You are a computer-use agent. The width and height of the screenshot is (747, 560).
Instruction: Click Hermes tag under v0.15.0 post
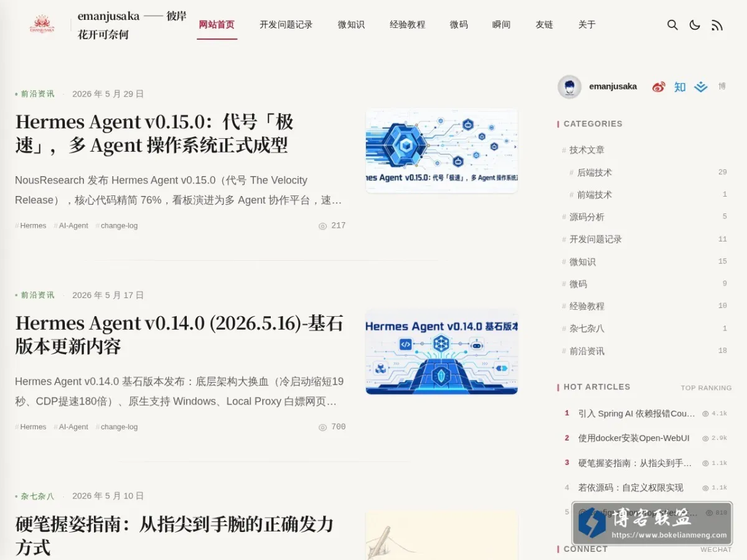tap(31, 226)
